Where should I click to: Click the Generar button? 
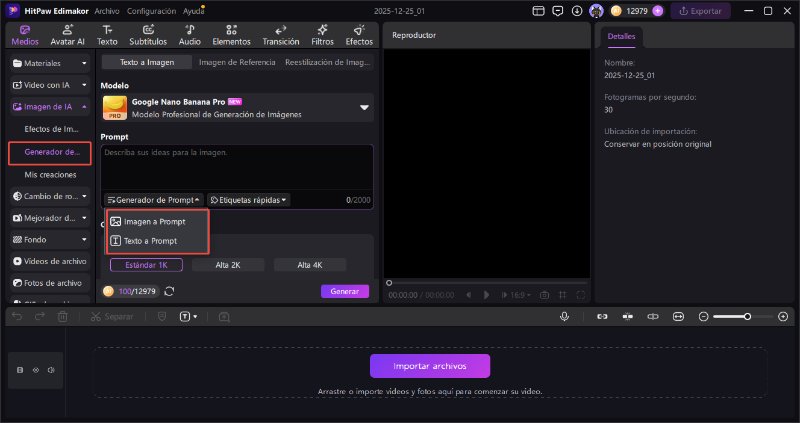tap(345, 291)
